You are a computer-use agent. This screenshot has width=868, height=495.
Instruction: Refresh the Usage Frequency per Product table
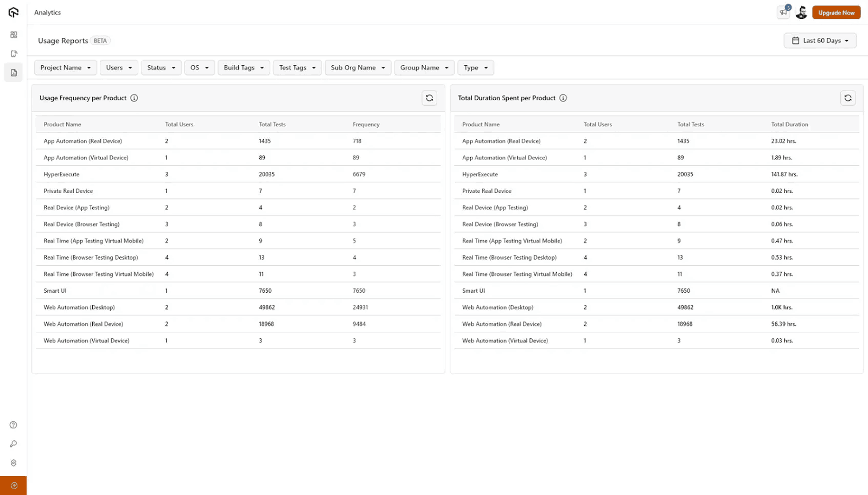[x=429, y=98]
